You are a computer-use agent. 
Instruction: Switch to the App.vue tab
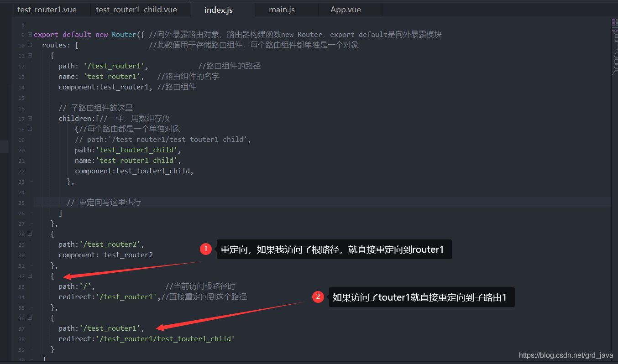pos(346,10)
